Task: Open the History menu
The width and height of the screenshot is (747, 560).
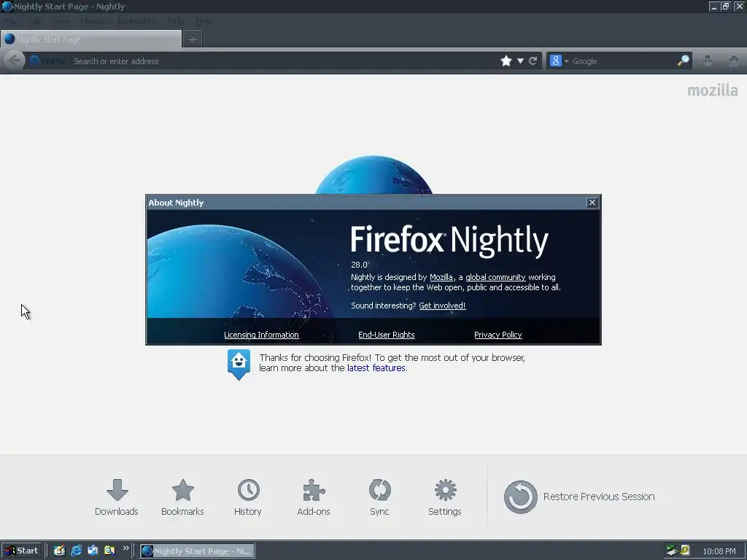Action: click(93, 21)
